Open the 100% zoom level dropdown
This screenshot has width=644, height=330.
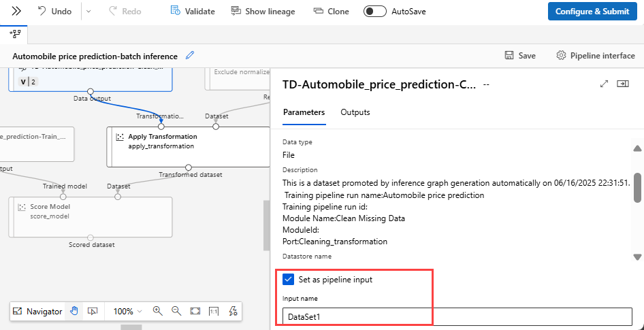point(127,311)
